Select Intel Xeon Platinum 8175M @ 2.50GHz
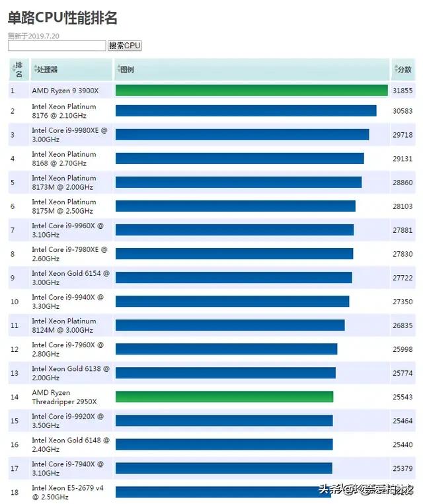The height and width of the screenshot is (504, 423). point(64,206)
